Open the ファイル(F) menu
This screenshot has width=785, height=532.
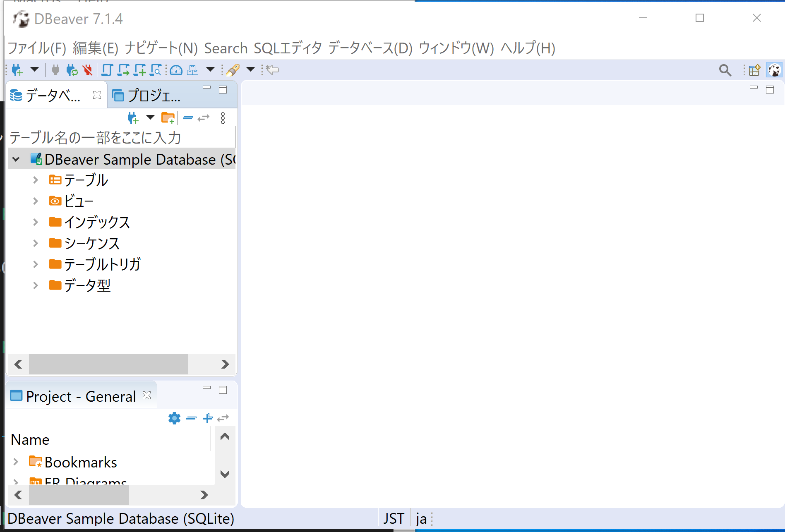click(37, 48)
